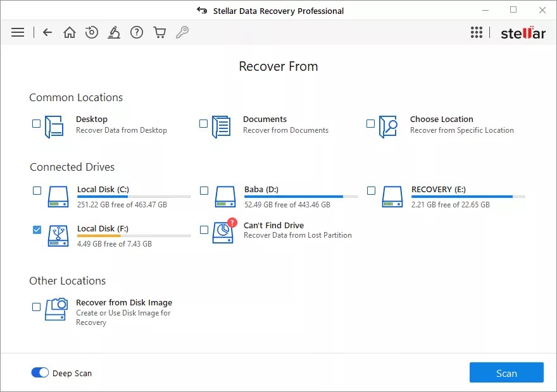Select the RECOVERY (E:) checkbox
Image resolution: width=557 pixels, height=392 pixels.
[x=370, y=190]
